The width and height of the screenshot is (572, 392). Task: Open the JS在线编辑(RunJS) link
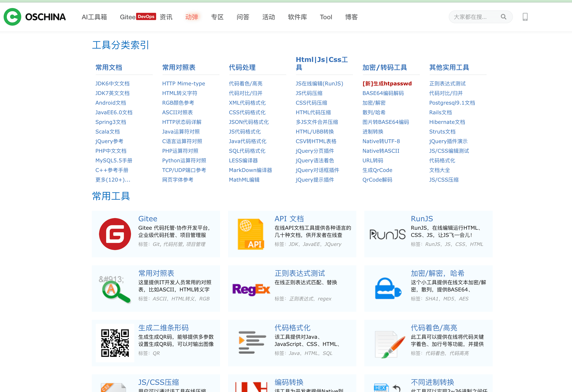point(319,83)
